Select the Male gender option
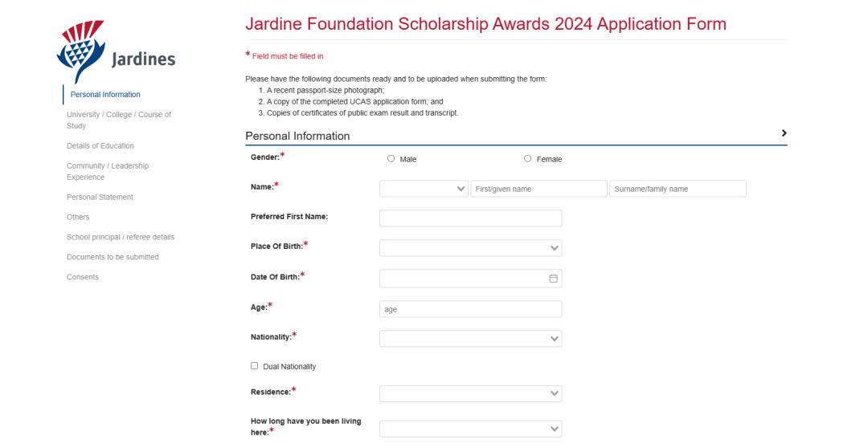This screenshot has width=868, height=448. [391, 159]
